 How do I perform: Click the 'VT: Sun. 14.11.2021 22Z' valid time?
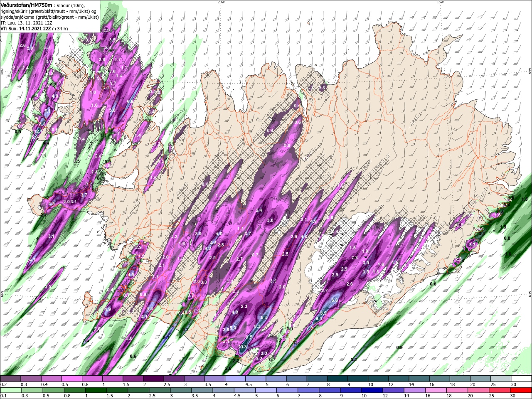pos(25,29)
